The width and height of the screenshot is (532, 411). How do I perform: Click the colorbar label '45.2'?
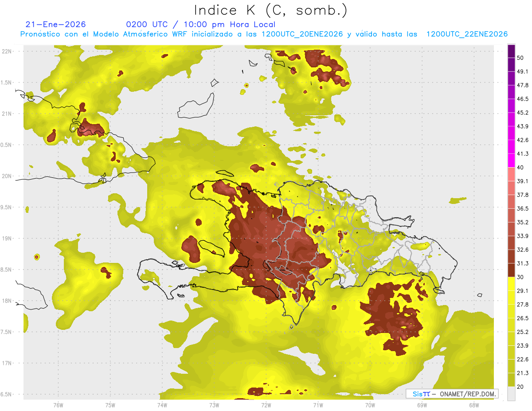coord(523,113)
